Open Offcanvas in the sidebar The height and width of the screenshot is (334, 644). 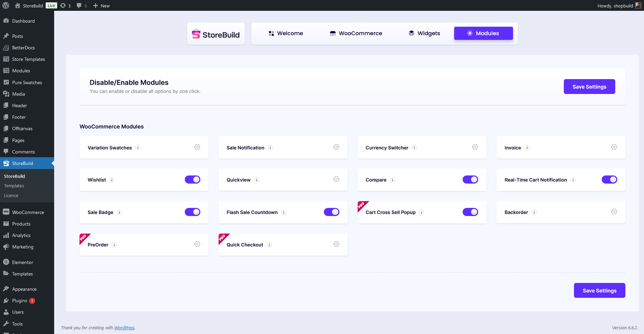coord(27,128)
